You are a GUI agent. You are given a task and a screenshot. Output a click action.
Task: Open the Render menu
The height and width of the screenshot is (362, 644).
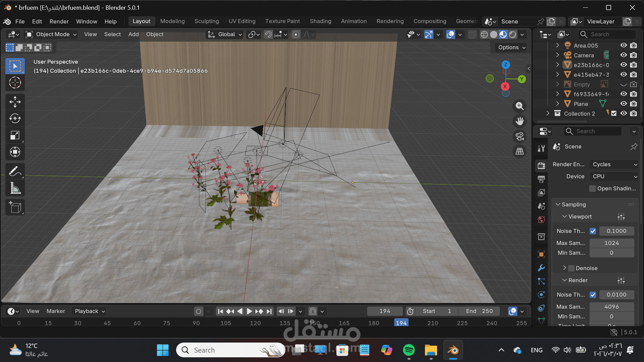point(59,21)
